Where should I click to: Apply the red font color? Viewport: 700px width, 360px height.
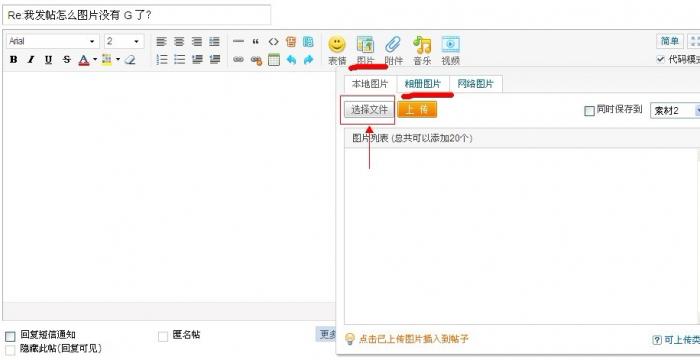pyautogui.click(x=84, y=60)
